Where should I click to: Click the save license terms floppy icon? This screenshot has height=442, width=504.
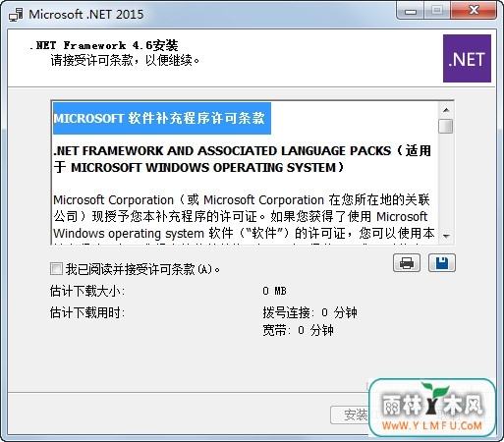(442, 262)
